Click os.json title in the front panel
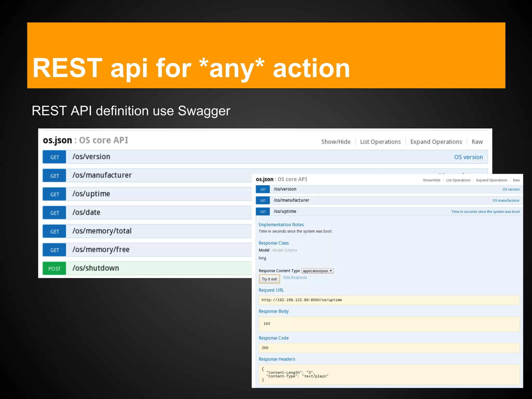The width and height of the screenshot is (532, 399). (x=264, y=179)
